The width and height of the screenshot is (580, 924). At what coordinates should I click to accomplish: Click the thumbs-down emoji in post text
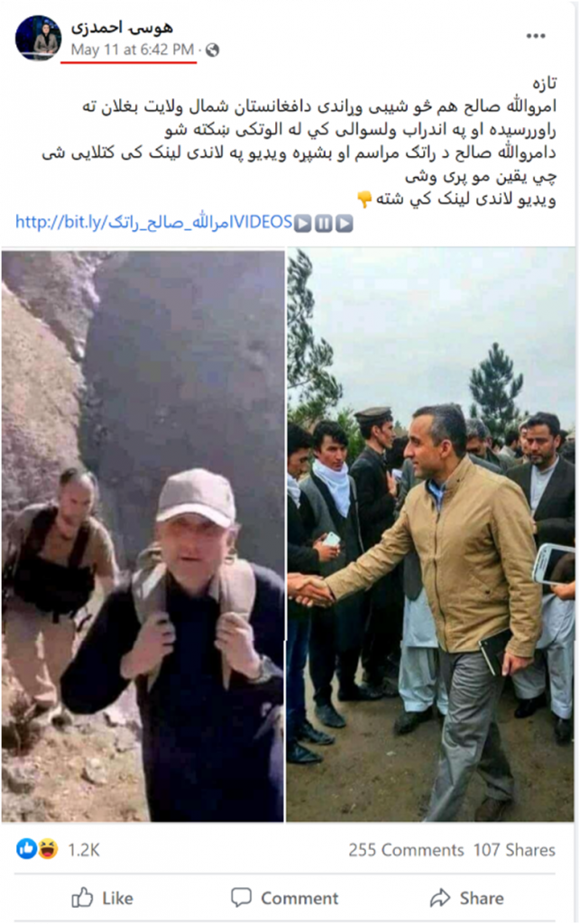point(364,199)
